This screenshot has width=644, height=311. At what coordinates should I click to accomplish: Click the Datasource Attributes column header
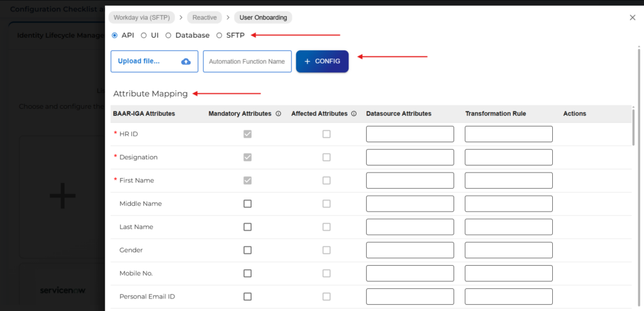click(x=399, y=114)
